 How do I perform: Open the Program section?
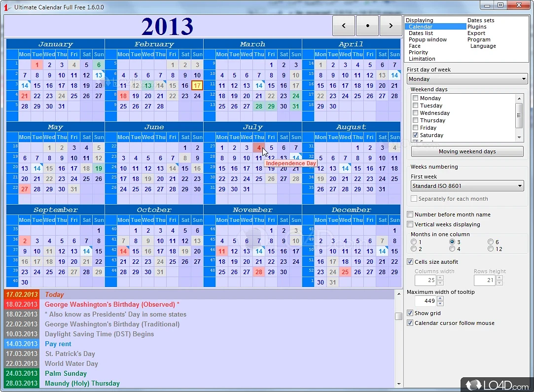coord(479,39)
